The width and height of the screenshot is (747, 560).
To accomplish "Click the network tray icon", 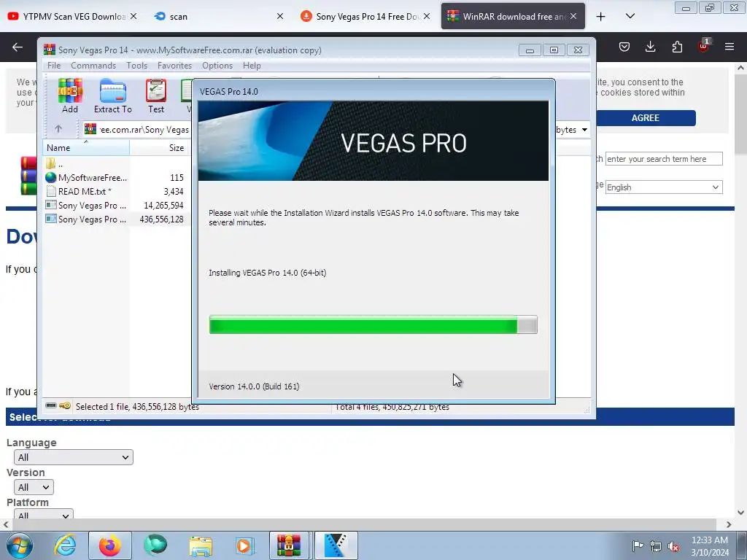I will coord(656,546).
